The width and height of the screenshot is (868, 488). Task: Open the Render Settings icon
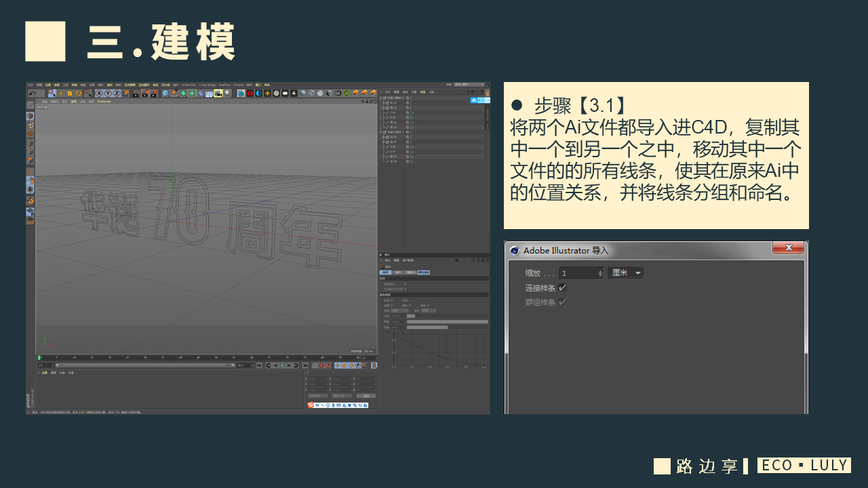point(154,94)
